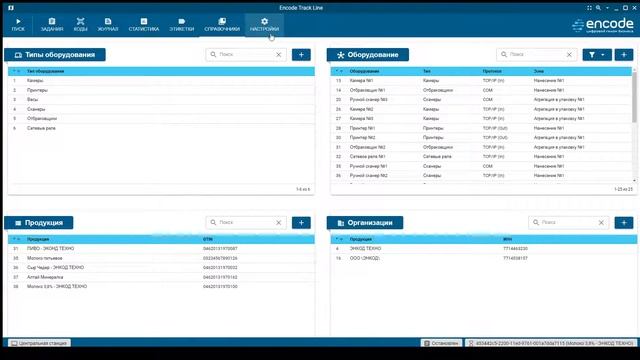Click the Оборудование panel title button
640x360 pixels.
(x=367, y=55)
